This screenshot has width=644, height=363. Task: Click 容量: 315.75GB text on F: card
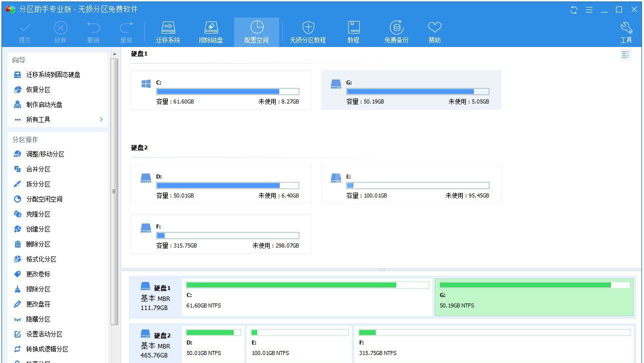(x=177, y=245)
